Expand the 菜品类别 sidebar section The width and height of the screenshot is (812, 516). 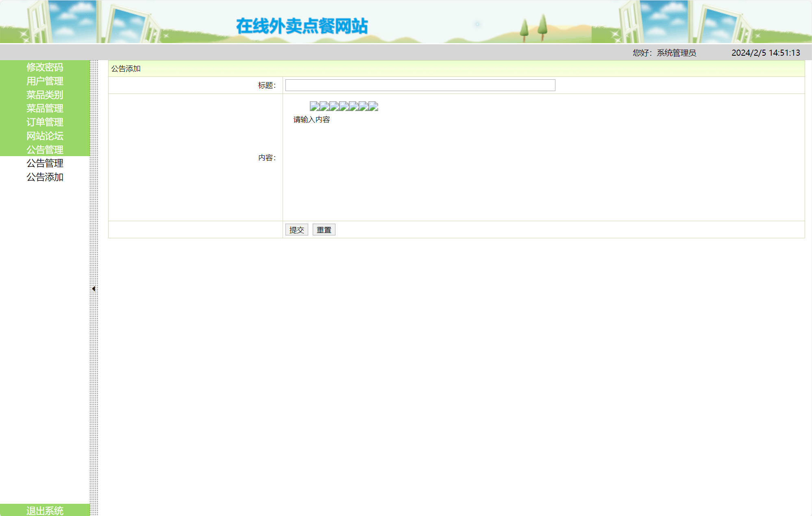click(x=45, y=95)
